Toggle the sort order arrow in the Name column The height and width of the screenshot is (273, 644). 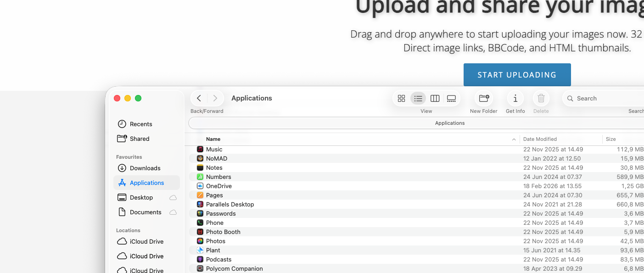(514, 139)
